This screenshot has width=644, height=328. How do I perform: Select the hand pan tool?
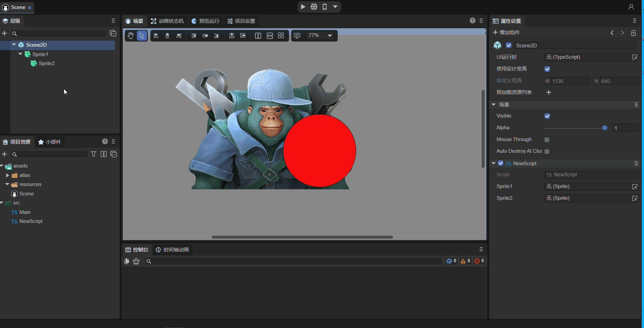pyautogui.click(x=130, y=36)
